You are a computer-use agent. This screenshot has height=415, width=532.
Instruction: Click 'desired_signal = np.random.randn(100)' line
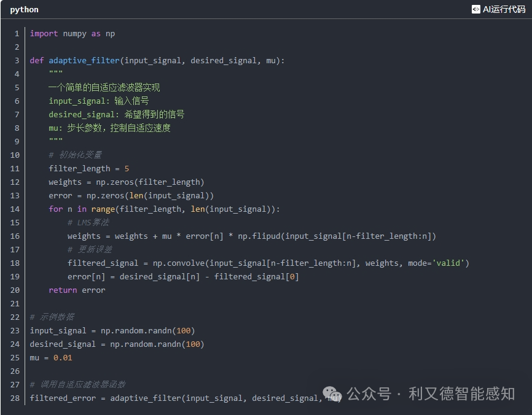pyautogui.click(x=117, y=344)
